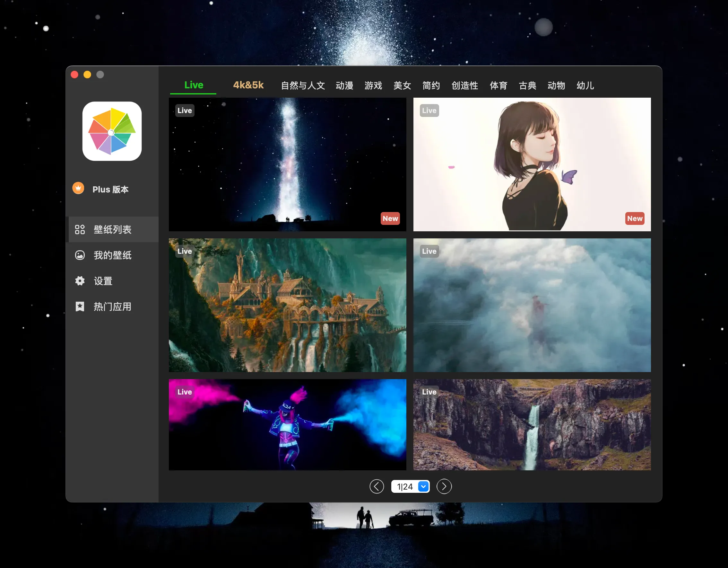728x568 pixels.
Task: Pick the canyon waterfall wallpaper thumbnail
Action: click(532, 424)
